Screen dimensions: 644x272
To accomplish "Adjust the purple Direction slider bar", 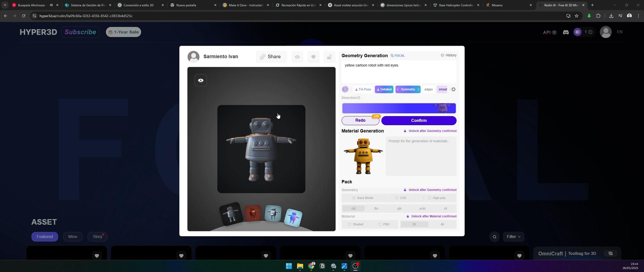I will [399, 108].
